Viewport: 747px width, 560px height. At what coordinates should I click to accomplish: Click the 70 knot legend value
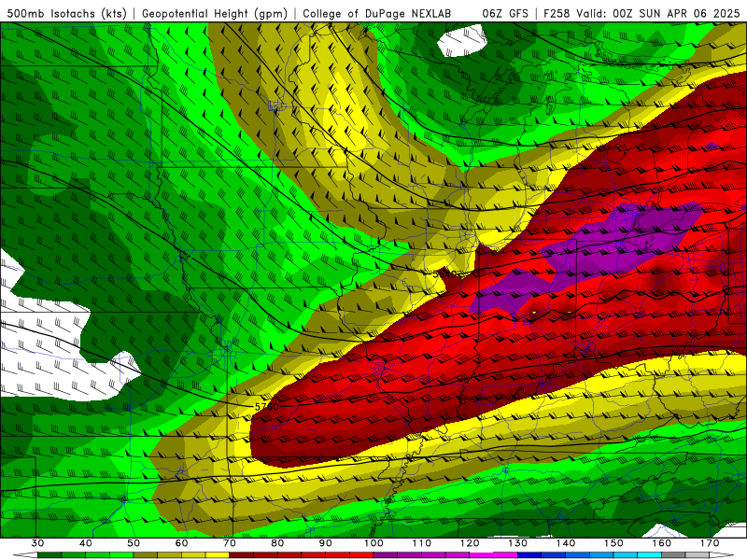(x=230, y=543)
